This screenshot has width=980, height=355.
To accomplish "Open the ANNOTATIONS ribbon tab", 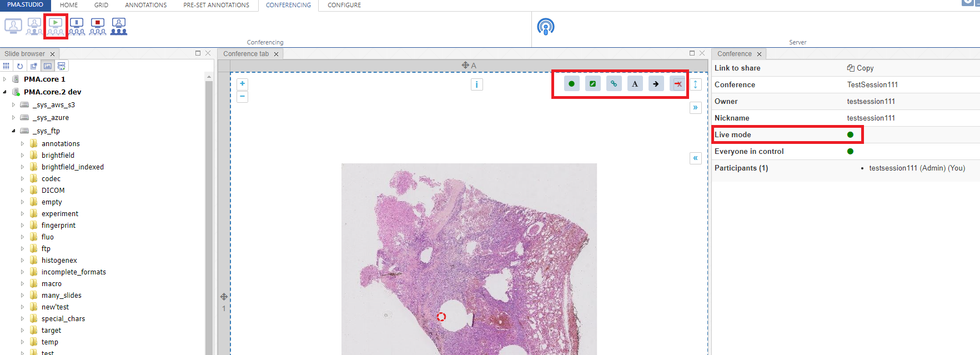I will [145, 5].
